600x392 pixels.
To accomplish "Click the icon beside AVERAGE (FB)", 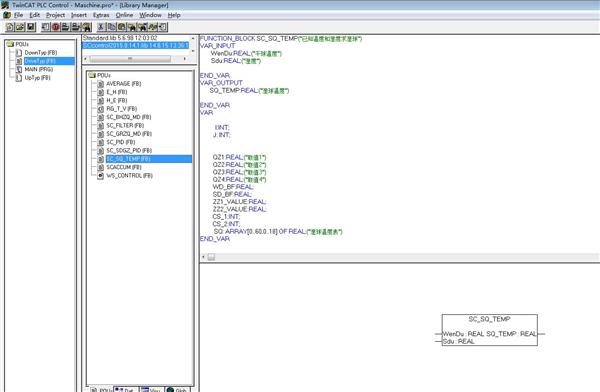I will click(100, 83).
